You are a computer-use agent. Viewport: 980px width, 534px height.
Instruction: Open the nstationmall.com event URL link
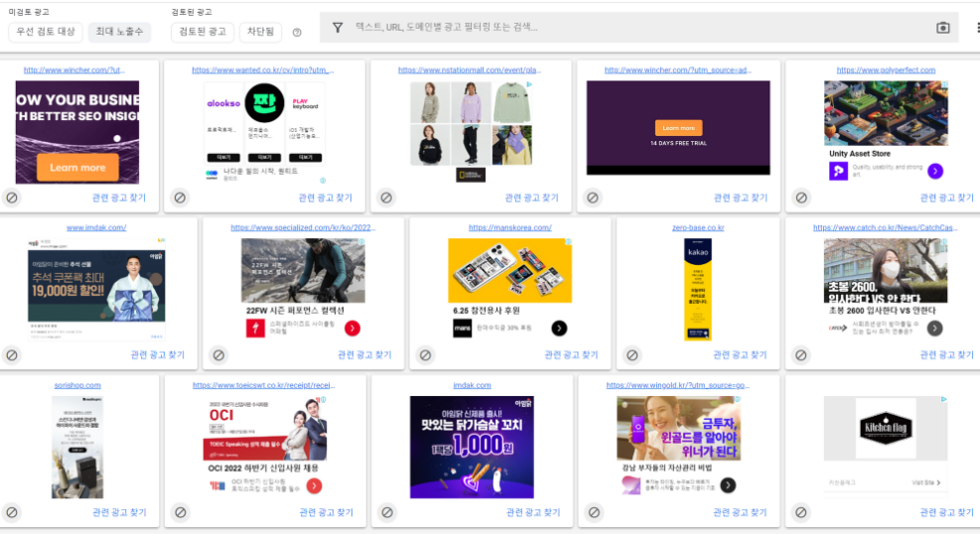coord(470,69)
